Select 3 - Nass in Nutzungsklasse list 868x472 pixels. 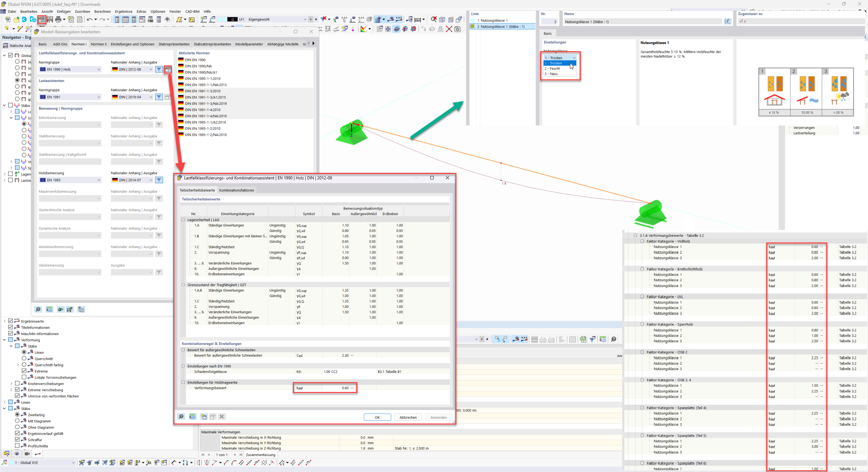coord(559,74)
